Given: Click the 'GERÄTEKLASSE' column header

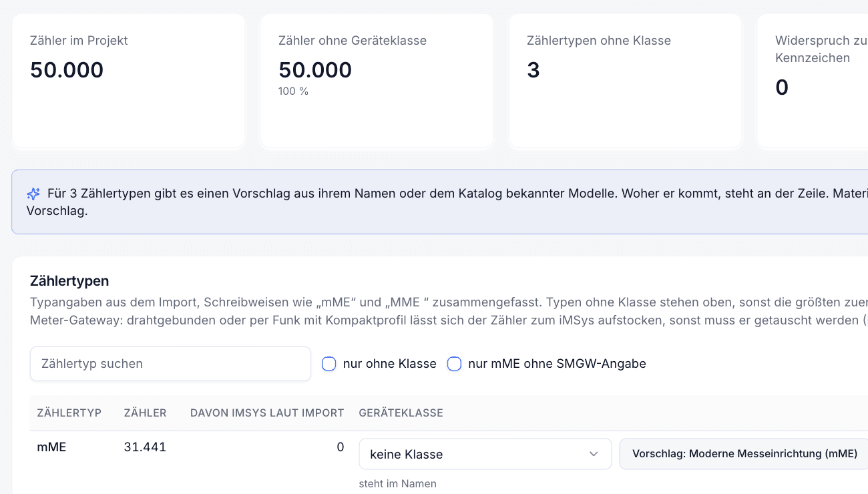Looking at the screenshot, I should [401, 413].
